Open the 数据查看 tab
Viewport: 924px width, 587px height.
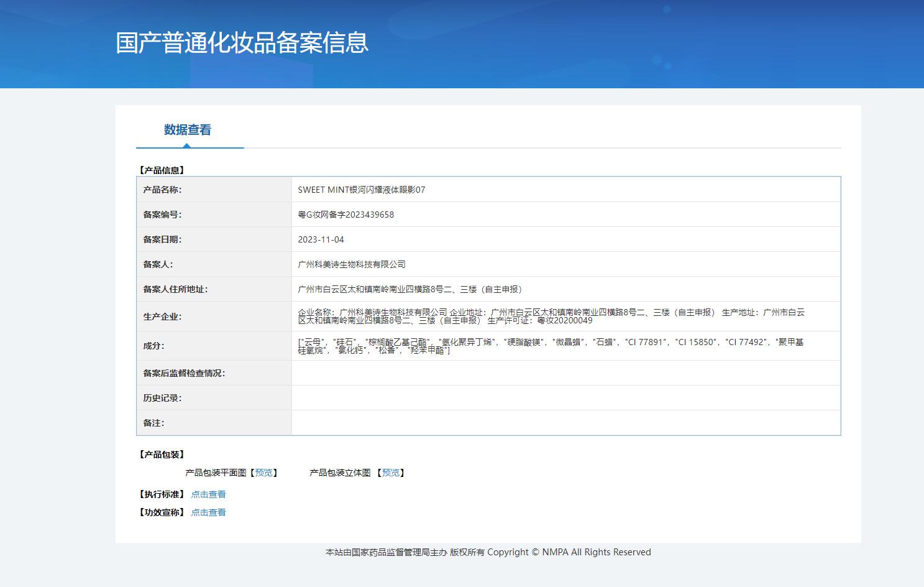(187, 130)
